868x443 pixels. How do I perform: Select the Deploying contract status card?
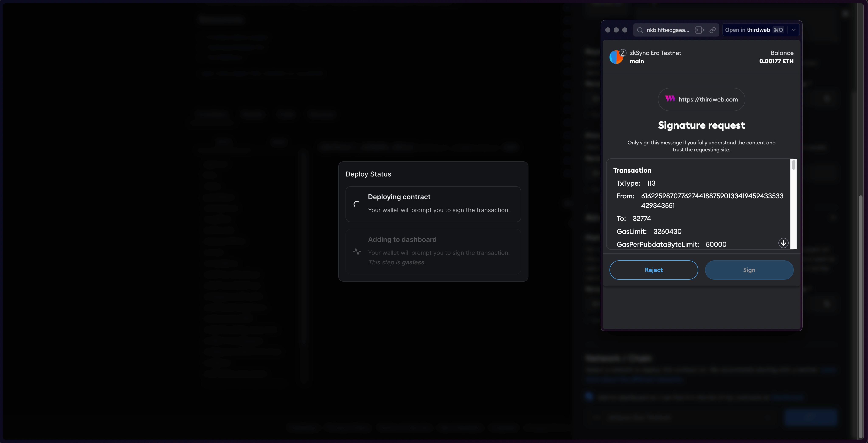(x=433, y=204)
